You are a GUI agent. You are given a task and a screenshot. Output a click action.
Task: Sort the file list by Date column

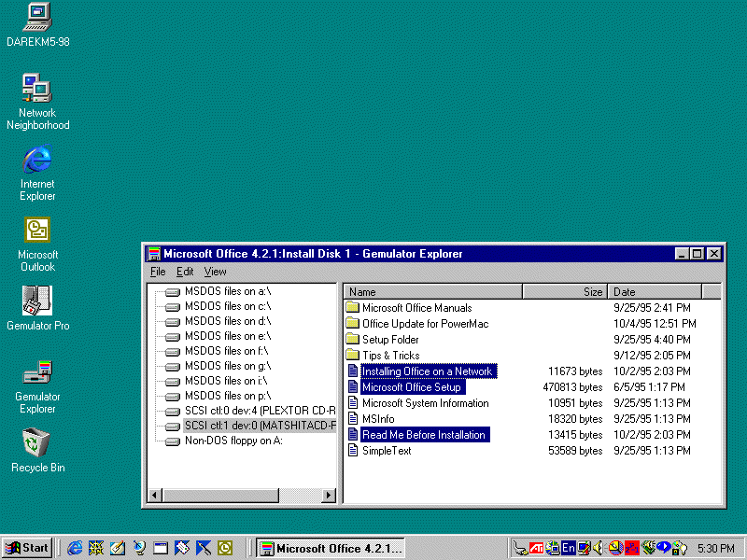[655, 291]
